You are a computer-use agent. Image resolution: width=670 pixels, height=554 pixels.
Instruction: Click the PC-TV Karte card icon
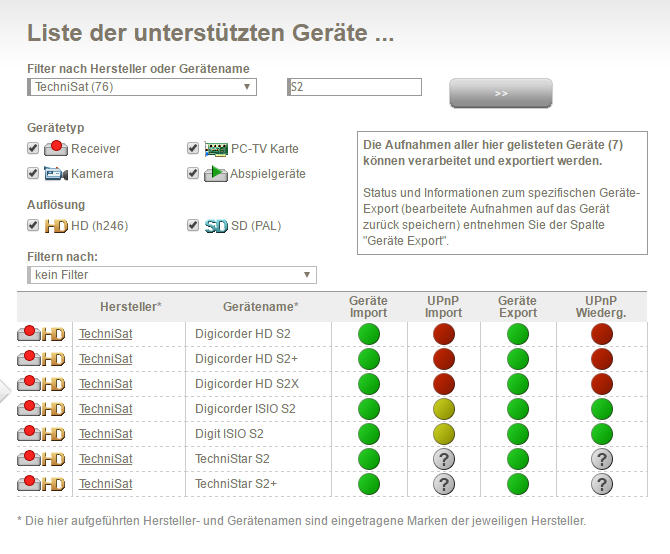point(216,149)
